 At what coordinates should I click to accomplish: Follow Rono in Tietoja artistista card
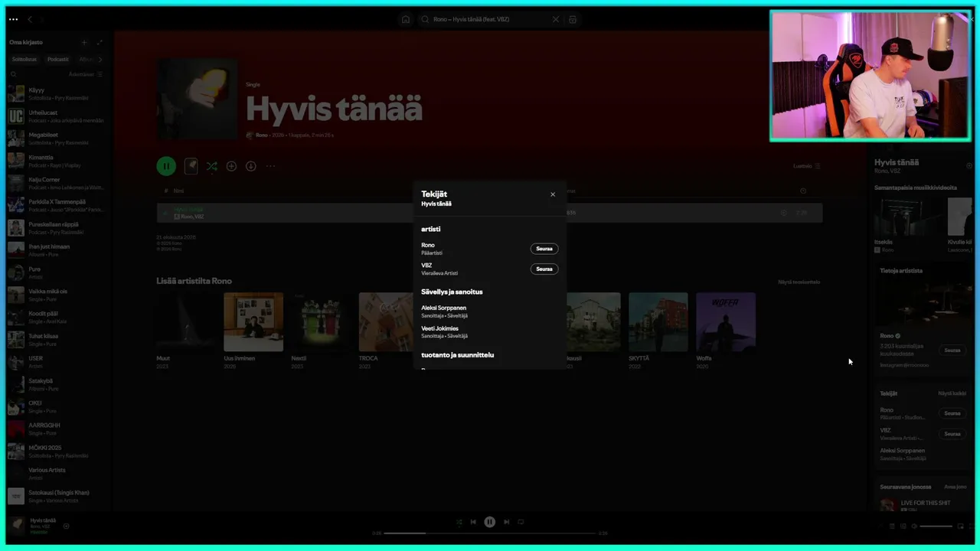[x=952, y=350]
